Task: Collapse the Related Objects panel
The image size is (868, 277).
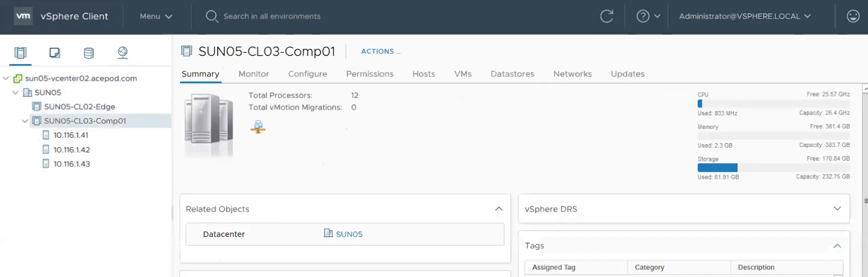Action: pos(499,209)
